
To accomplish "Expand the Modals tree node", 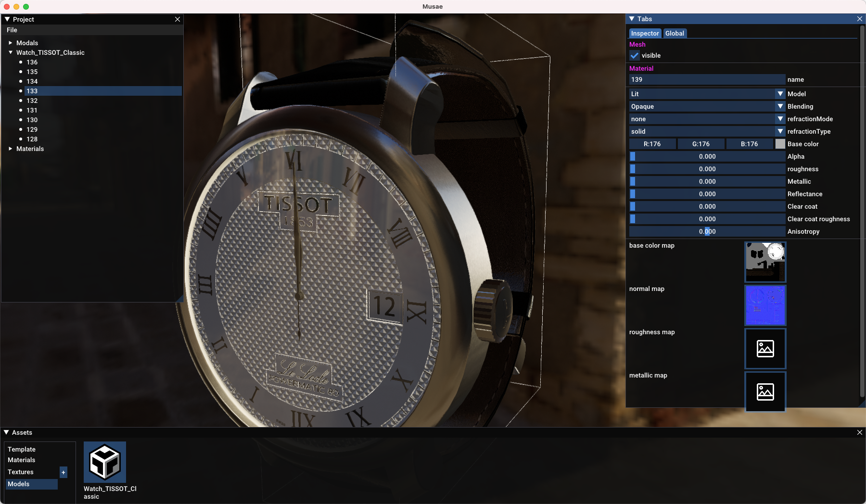I will point(11,43).
